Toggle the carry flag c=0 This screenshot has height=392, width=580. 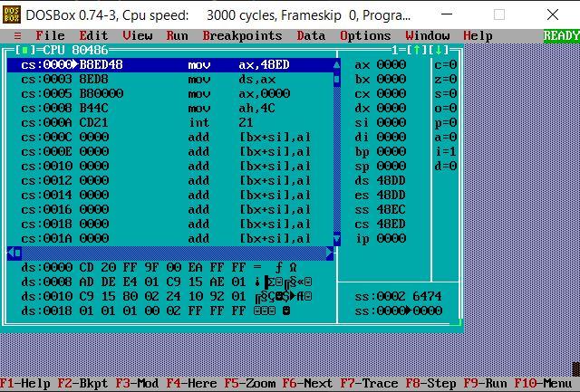(x=446, y=65)
